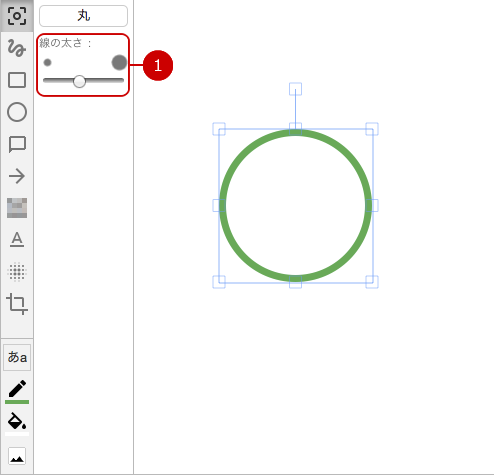
Task: Select the underlined text tool
Action: [x=17, y=239]
